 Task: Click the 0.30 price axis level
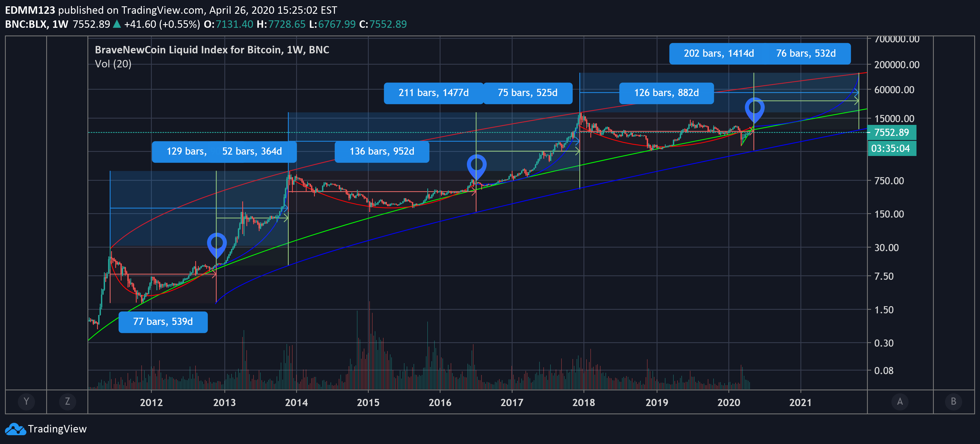point(884,343)
